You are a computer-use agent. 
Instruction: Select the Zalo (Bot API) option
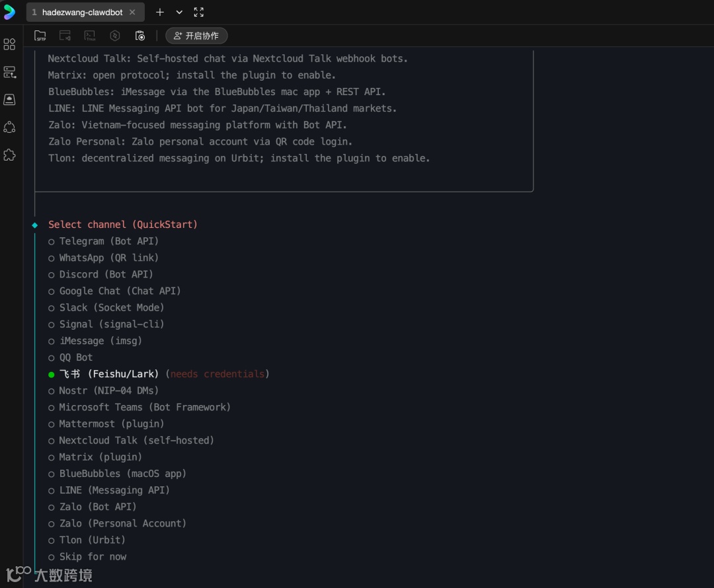[93, 507]
